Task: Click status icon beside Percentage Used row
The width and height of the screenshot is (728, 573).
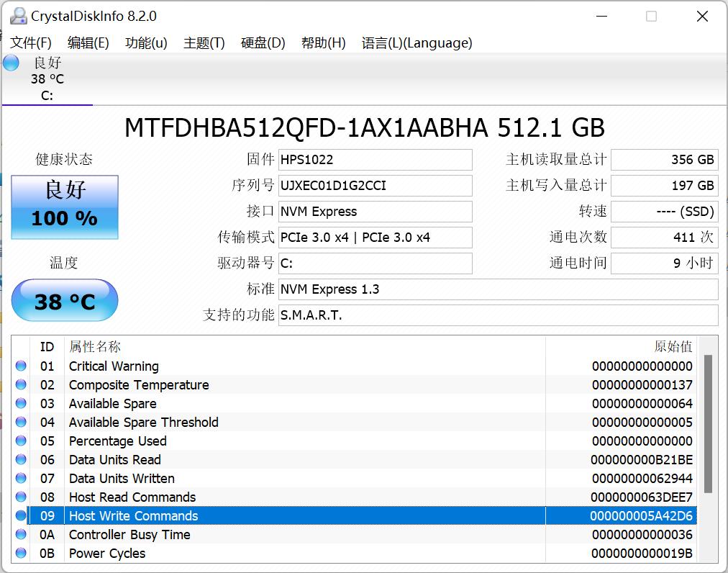Action: pos(21,441)
